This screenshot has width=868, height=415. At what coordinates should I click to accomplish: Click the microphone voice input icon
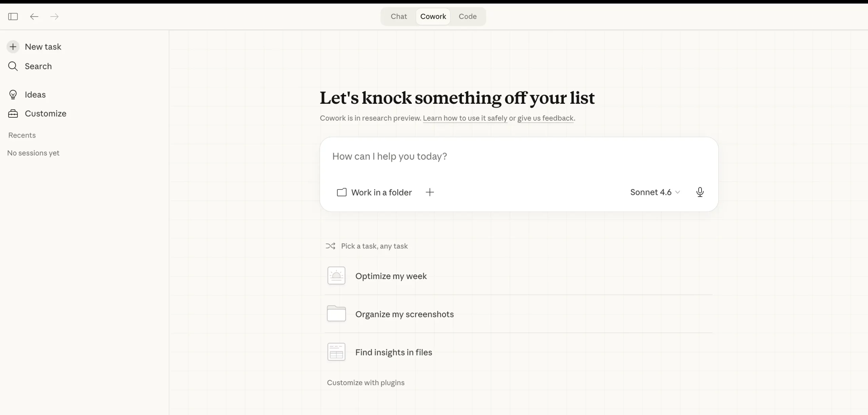699,192
